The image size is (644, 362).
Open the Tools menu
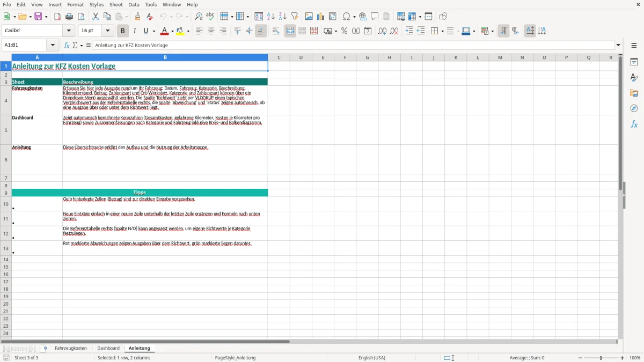point(151,4)
